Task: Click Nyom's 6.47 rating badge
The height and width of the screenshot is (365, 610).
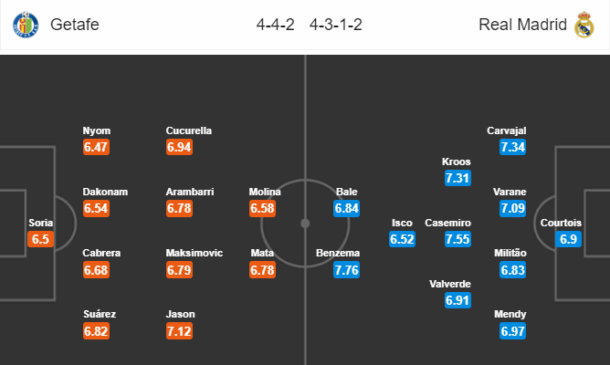Action: (96, 147)
